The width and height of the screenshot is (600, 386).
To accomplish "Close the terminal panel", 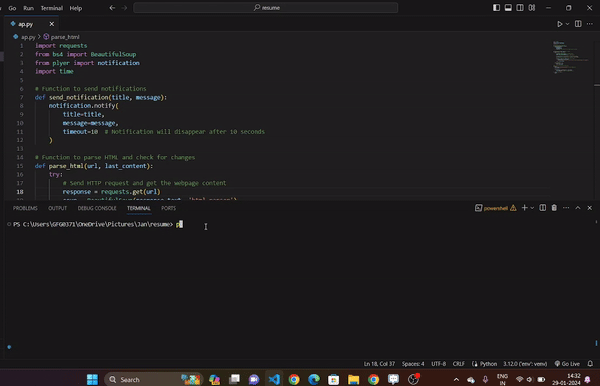I will coord(590,208).
